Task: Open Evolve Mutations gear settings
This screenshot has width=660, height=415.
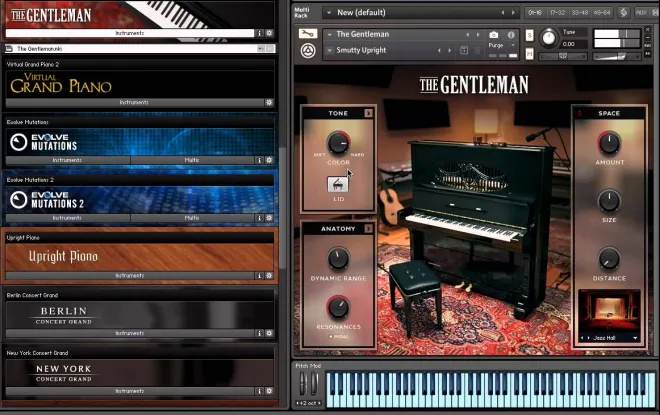Action: [x=269, y=160]
